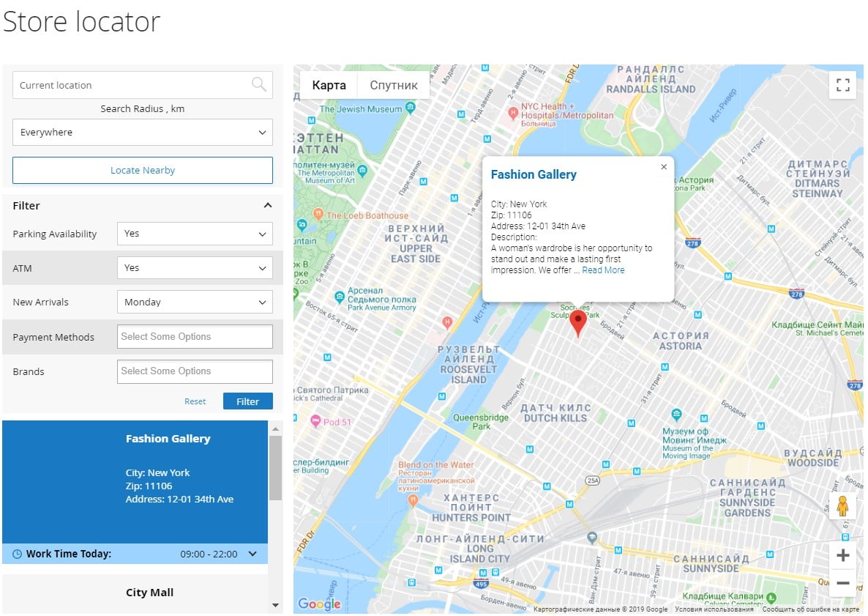Image resolution: width=868 pixels, height=616 pixels.
Task: Click Park Avenue Armory museum pin
Action: 340,297
